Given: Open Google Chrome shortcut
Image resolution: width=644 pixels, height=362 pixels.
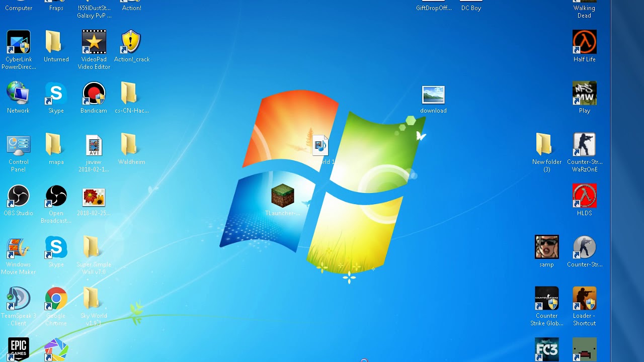Looking at the screenshot, I should (56, 299).
